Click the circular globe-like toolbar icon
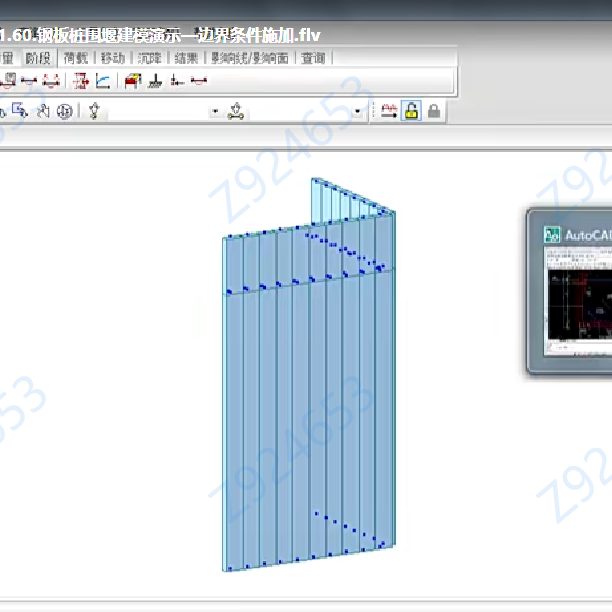The width and height of the screenshot is (612, 612). click(x=64, y=112)
